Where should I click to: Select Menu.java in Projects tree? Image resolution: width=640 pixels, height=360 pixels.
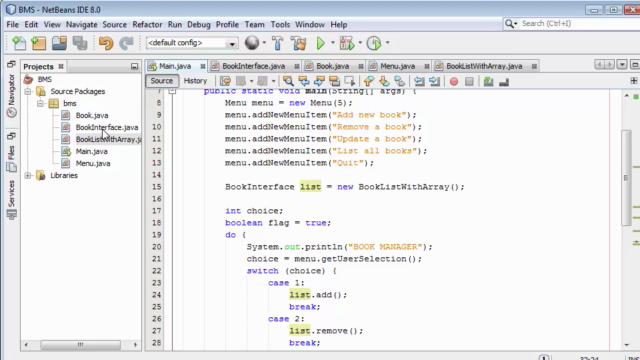pos(93,163)
